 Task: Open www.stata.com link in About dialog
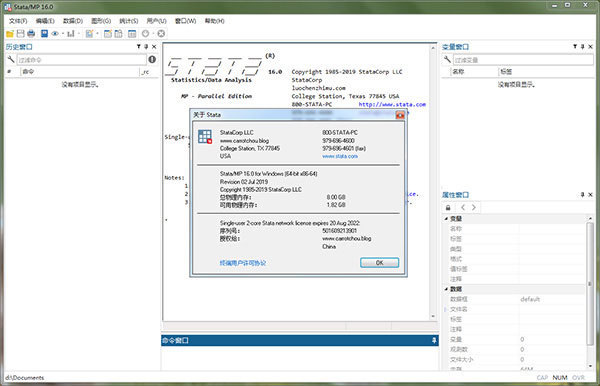click(340, 156)
